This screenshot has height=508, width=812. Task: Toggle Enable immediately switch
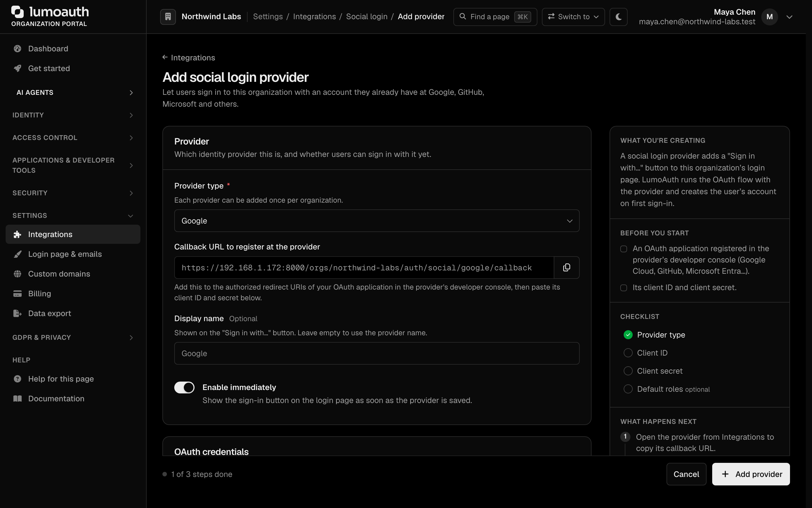click(184, 387)
